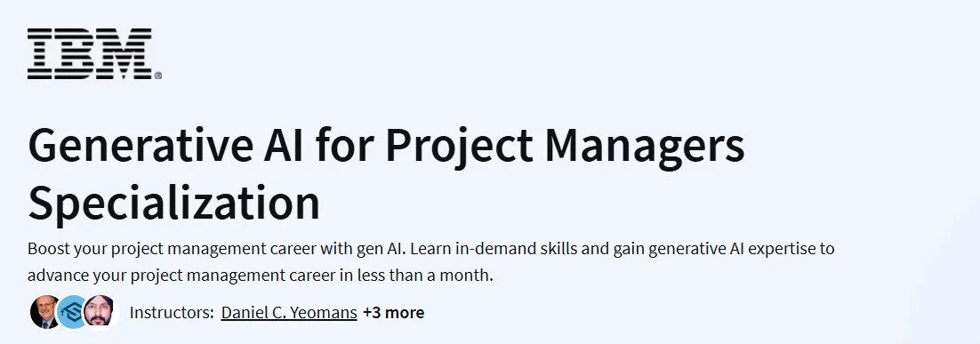Expand the +3 more instructors list
The height and width of the screenshot is (344, 980).
point(393,312)
